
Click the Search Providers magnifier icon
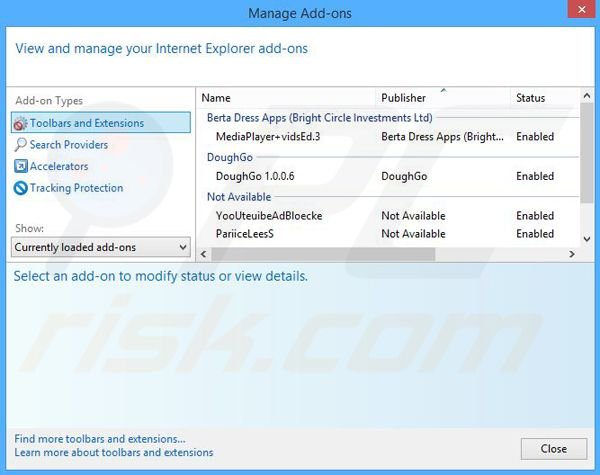click(20, 145)
